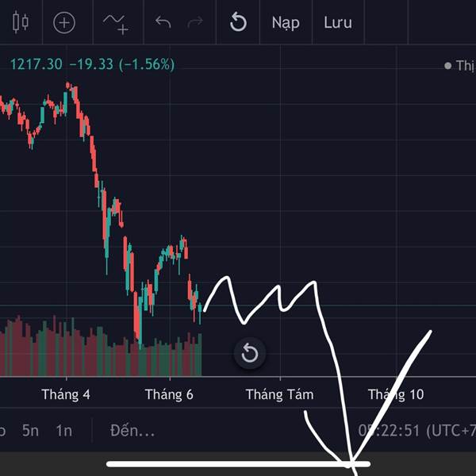
Task: Open the Nạp load layout menu
Action: [x=286, y=23]
